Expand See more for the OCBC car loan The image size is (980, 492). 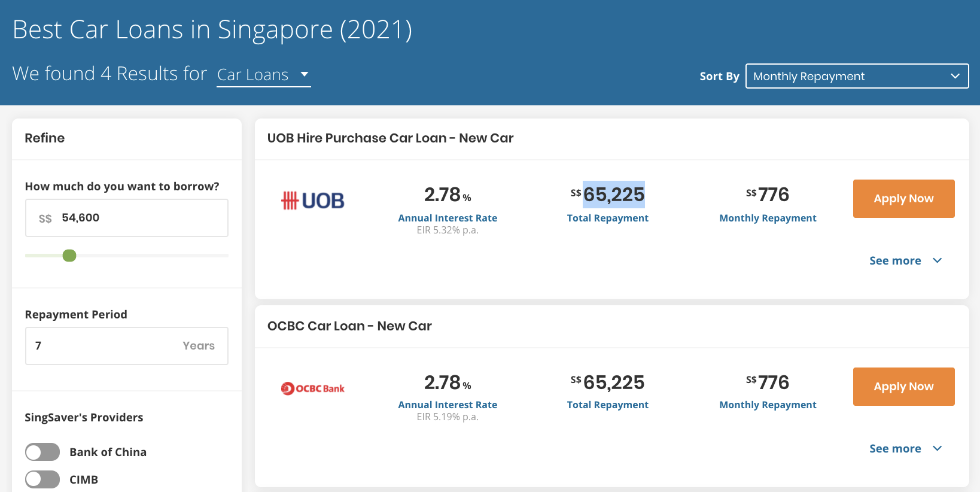pyautogui.click(x=906, y=448)
